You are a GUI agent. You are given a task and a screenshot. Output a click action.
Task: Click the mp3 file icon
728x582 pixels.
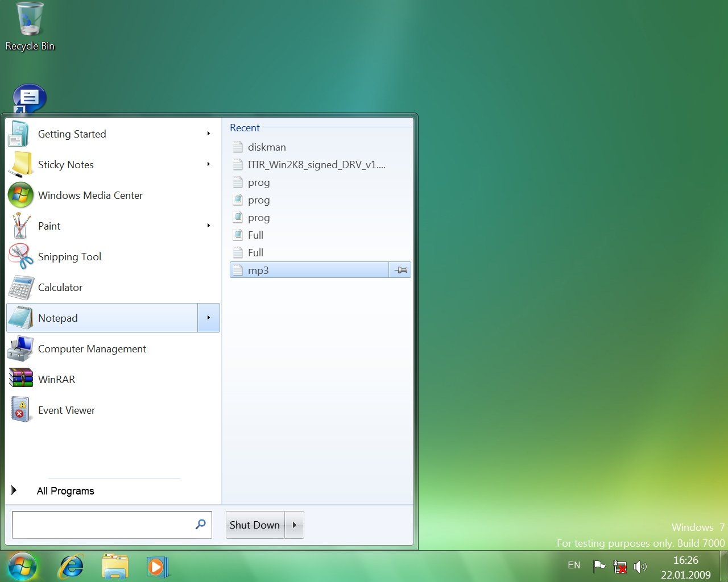point(238,271)
